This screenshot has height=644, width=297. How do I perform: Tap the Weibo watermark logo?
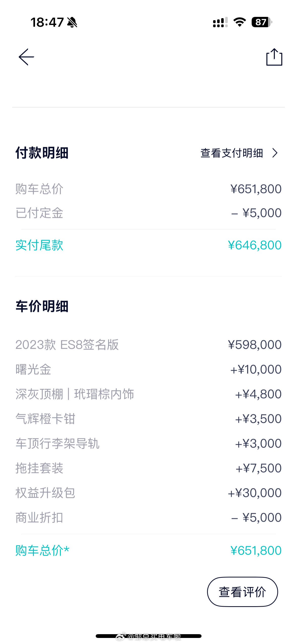tap(120, 637)
